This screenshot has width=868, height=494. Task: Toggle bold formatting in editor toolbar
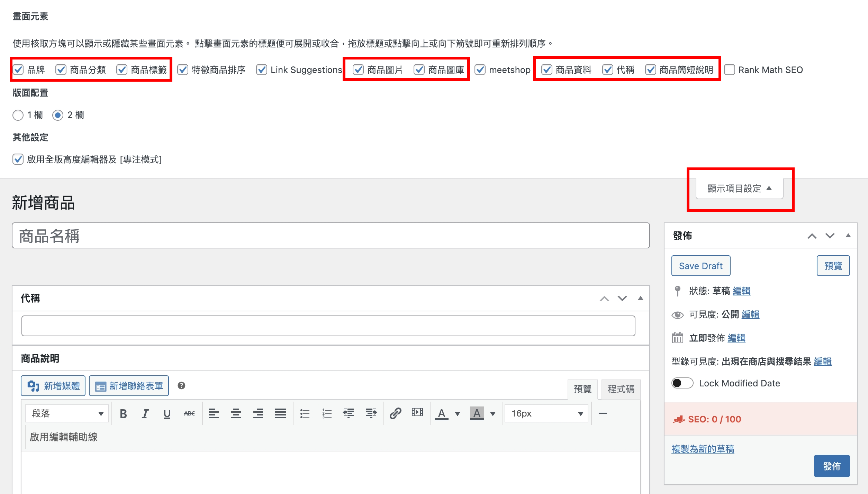(123, 413)
